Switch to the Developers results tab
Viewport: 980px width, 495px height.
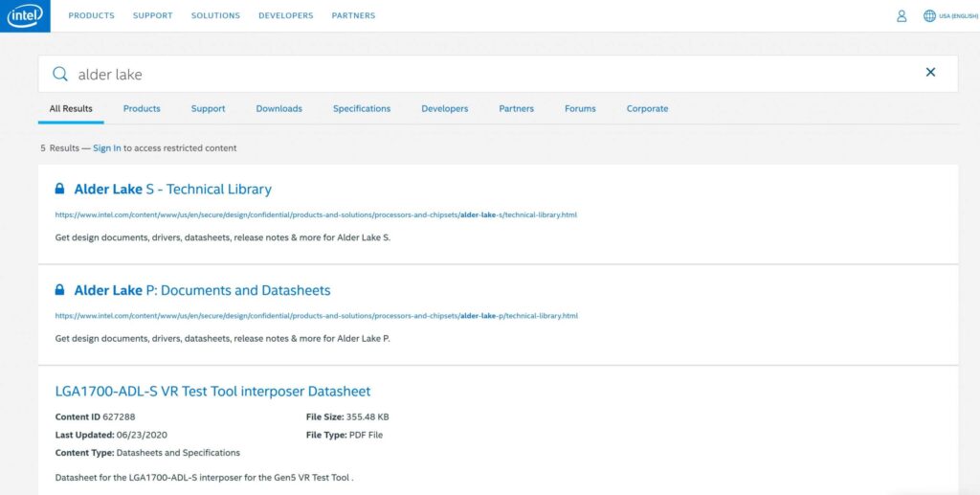[444, 109]
